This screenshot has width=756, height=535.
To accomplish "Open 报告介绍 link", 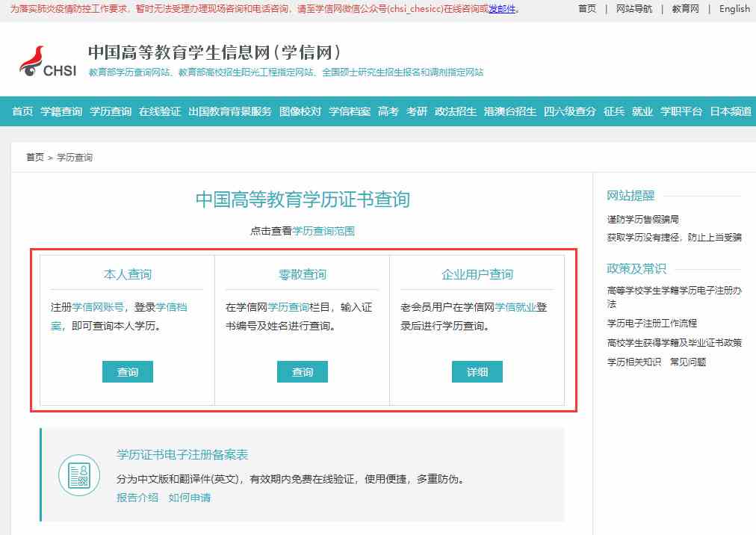I will pyautogui.click(x=137, y=498).
